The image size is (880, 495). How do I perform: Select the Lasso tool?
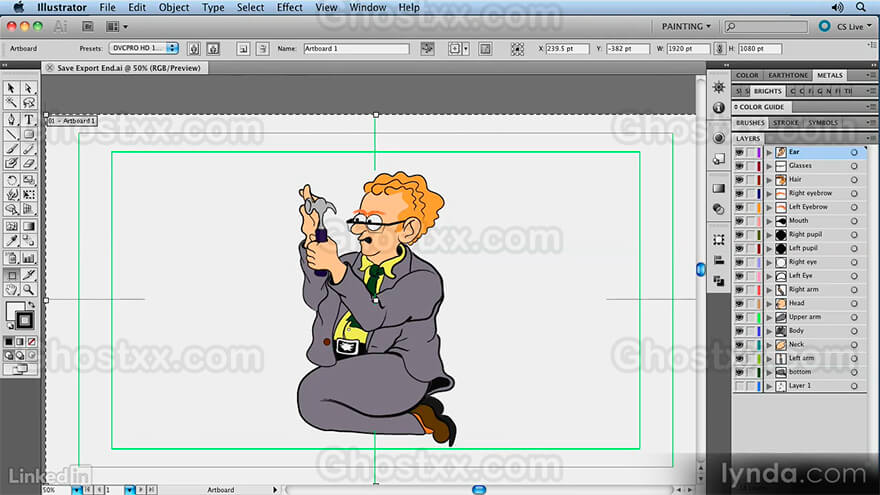coord(29,103)
